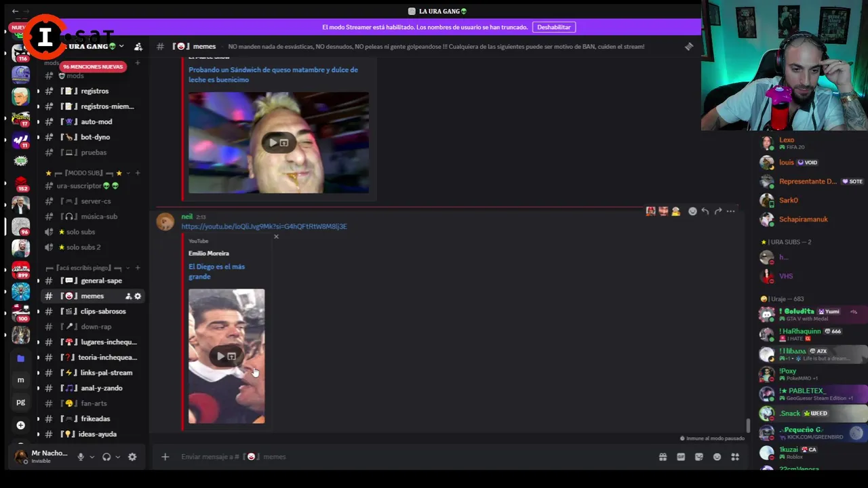This screenshot has width=868, height=488.
Task: Click Deshabilitar in the streamer mode banner
Action: (x=554, y=27)
